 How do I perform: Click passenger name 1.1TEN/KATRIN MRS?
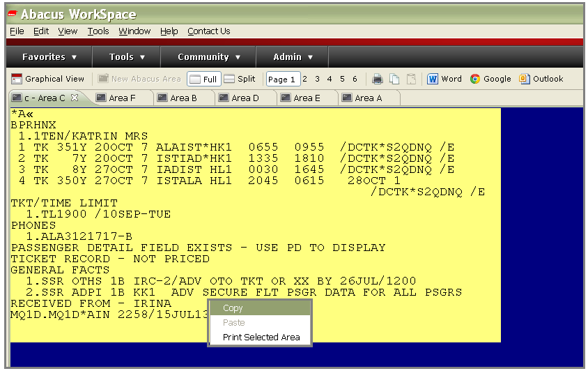[x=83, y=136]
